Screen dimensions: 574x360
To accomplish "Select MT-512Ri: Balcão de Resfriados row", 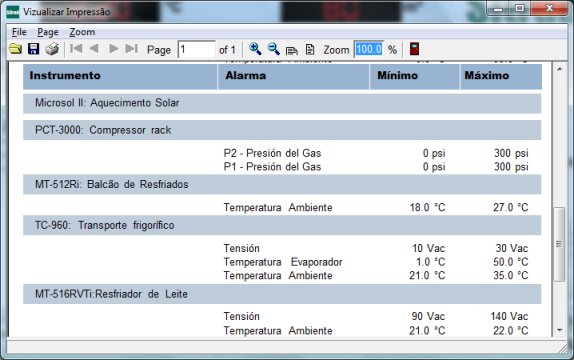I will point(282,184).
